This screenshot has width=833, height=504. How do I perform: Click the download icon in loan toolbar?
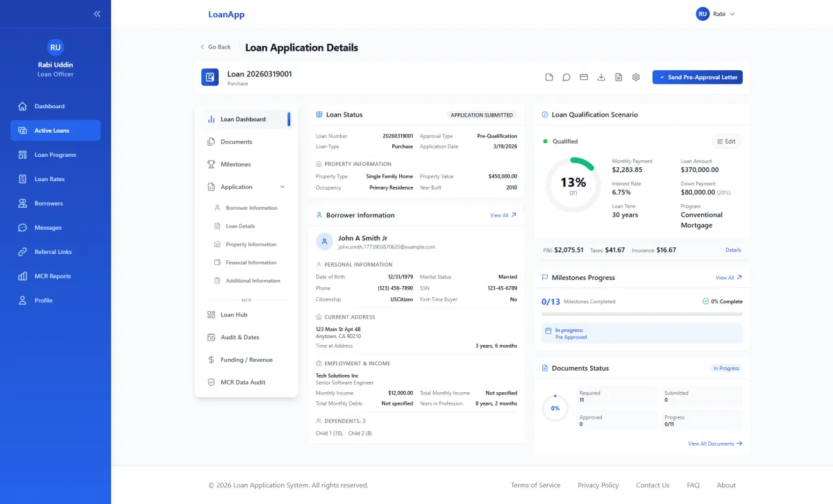click(601, 77)
